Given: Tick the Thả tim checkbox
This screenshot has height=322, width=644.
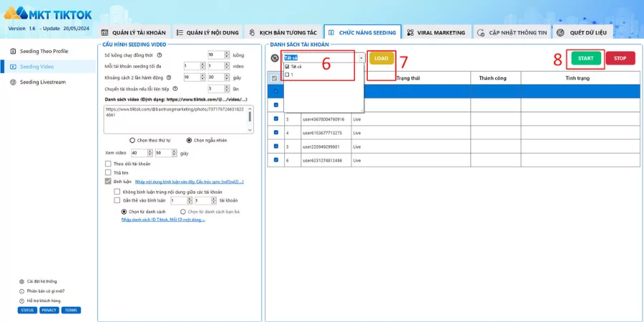Looking at the screenshot, I should point(109,172).
